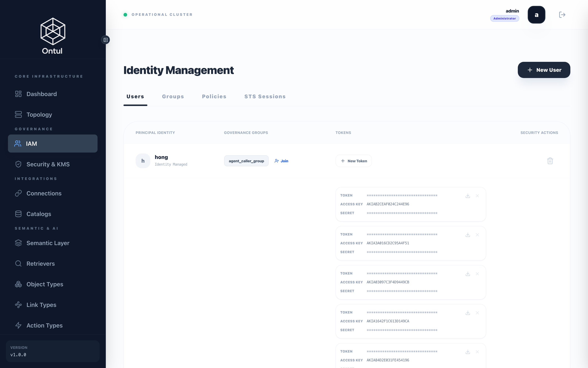Click the Dashboard grid icon
The width and height of the screenshot is (588, 368).
pyautogui.click(x=18, y=94)
